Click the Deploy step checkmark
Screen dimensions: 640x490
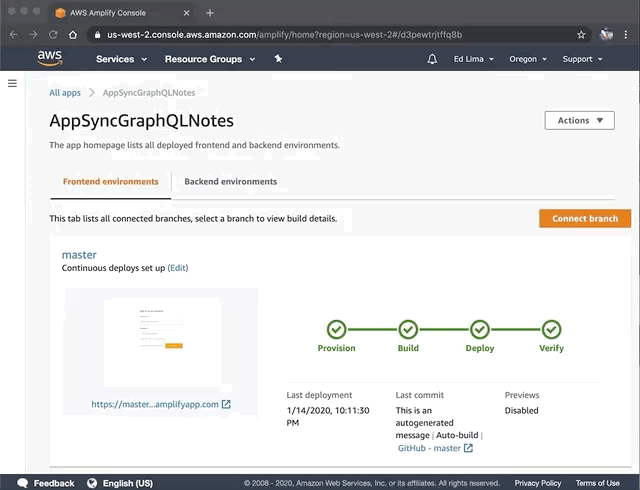(480, 329)
